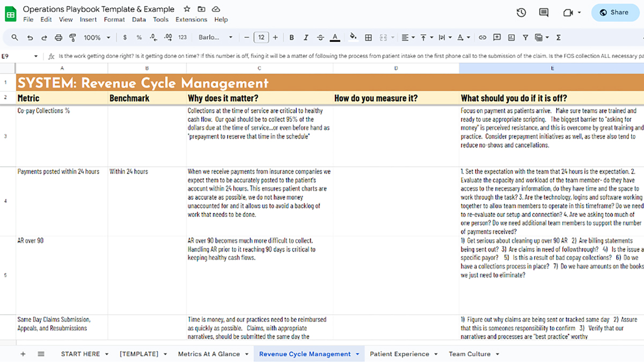Start a video call with camera icon
644x364 pixels.
click(568, 12)
